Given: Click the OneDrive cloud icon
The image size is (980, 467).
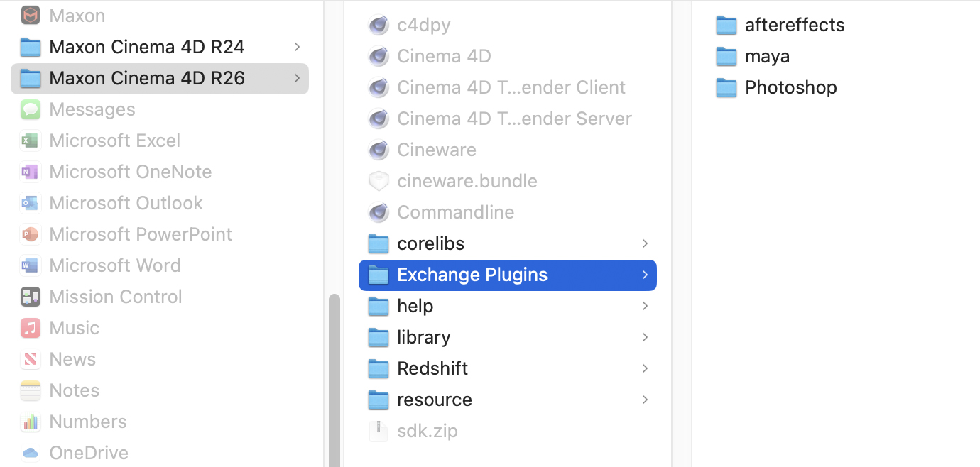Looking at the screenshot, I should pyautogui.click(x=31, y=453).
